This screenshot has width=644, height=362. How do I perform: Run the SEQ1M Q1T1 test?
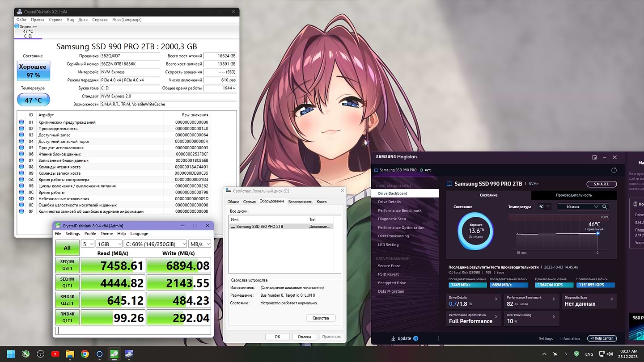(67, 282)
